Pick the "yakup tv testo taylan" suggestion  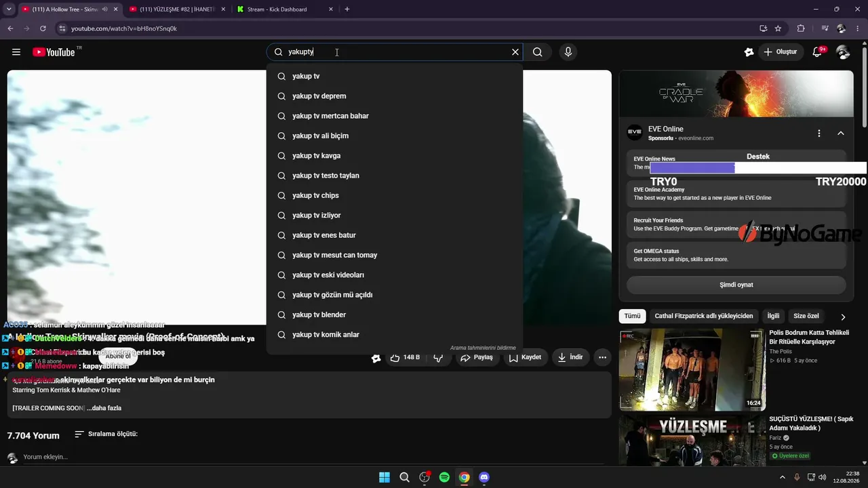(x=395, y=176)
